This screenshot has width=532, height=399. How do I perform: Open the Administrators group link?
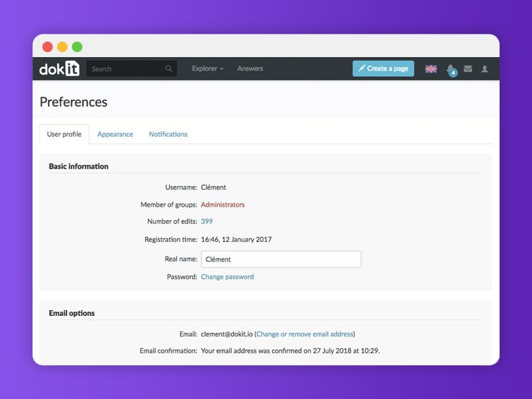(x=223, y=204)
